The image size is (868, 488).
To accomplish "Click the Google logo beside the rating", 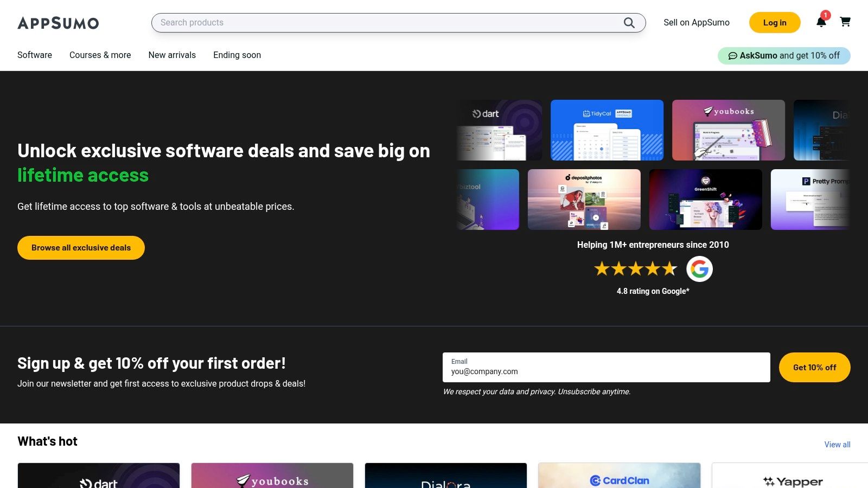I will pyautogui.click(x=699, y=268).
